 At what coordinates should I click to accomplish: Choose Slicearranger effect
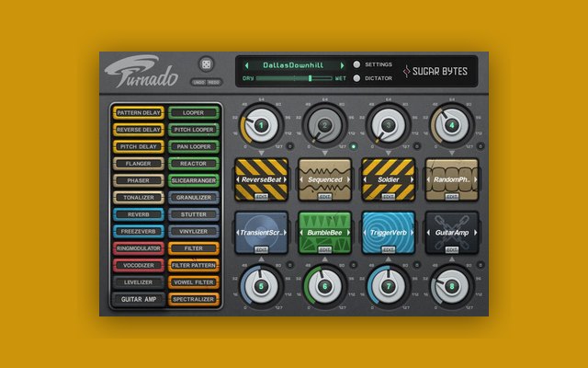(194, 180)
